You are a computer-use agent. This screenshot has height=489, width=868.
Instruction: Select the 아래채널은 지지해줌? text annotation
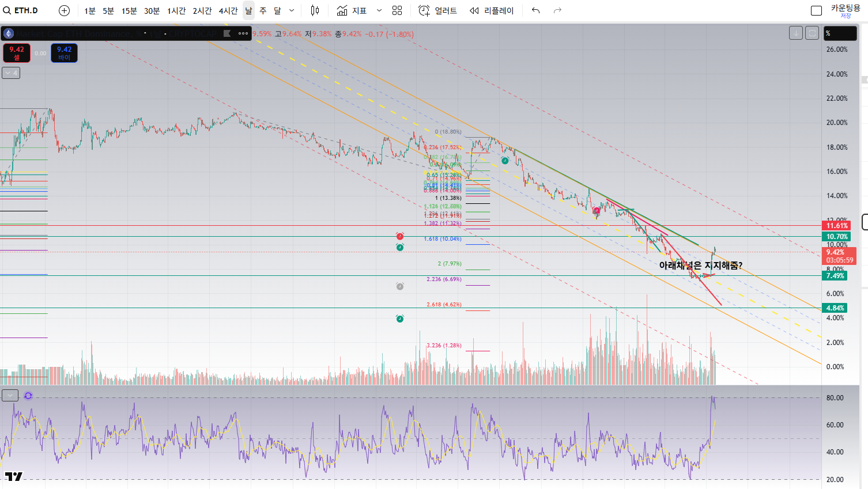tap(701, 266)
